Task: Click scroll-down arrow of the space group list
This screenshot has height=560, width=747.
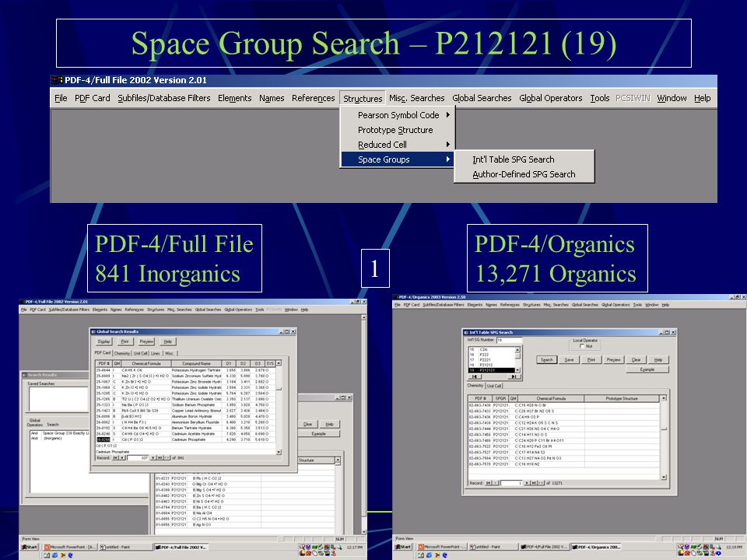Action: (518, 370)
